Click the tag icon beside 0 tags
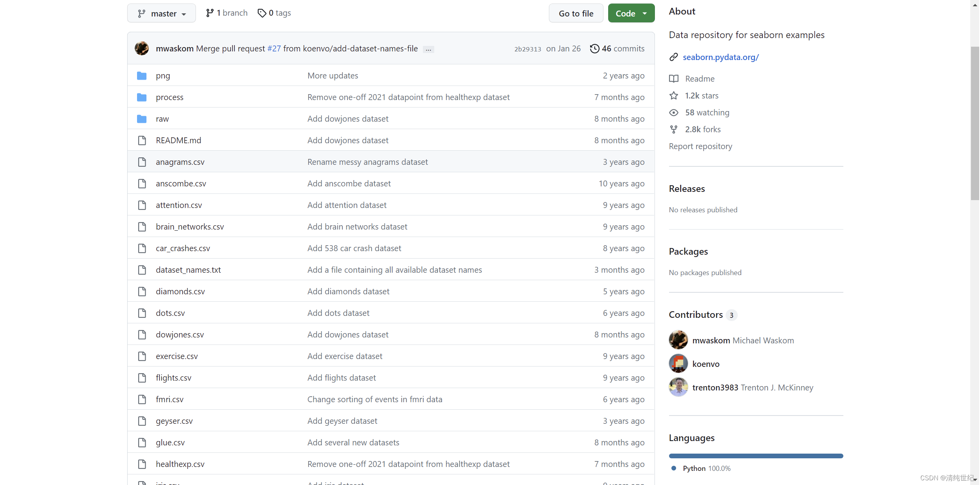 click(262, 13)
